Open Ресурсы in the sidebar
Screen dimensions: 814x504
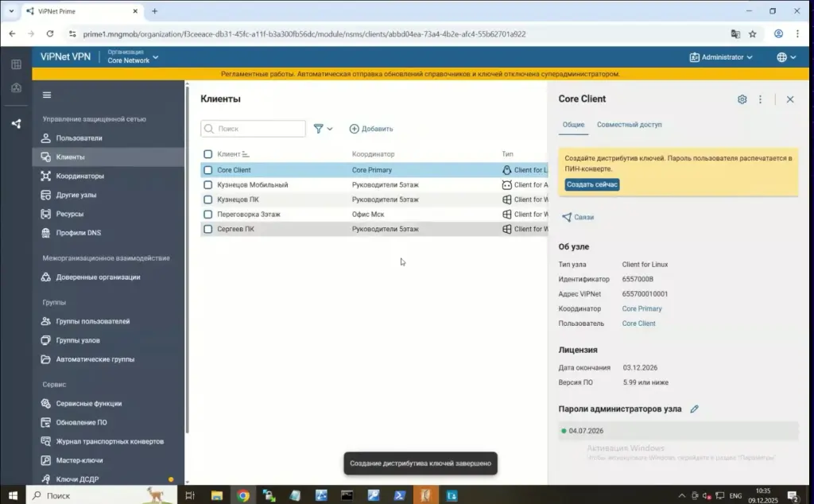pos(70,214)
